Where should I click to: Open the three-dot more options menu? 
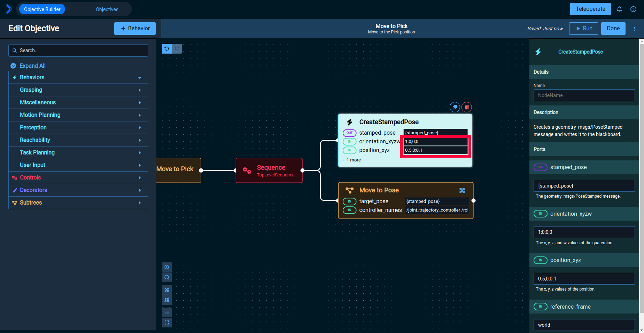(x=634, y=29)
